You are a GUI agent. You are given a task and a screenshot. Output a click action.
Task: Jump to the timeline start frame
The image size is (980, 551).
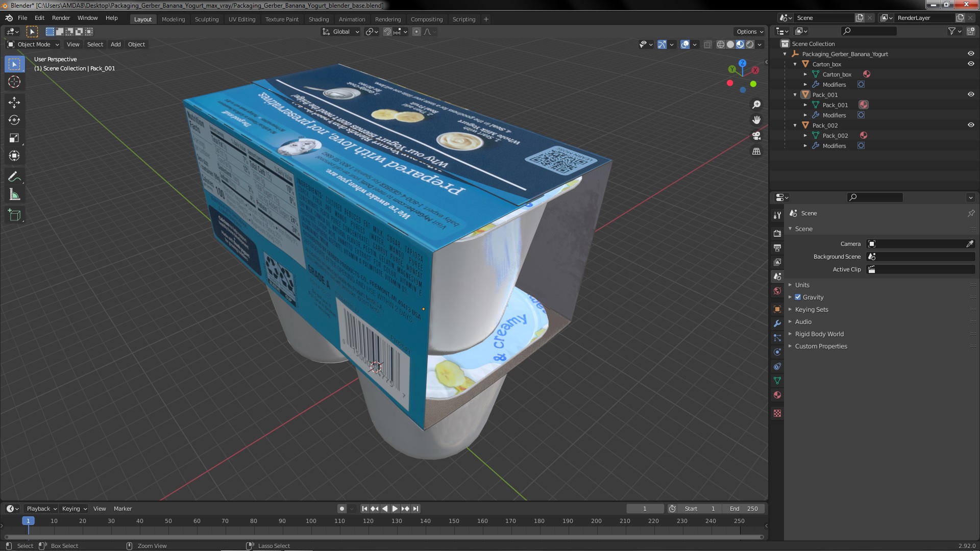pyautogui.click(x=364, y=509)
